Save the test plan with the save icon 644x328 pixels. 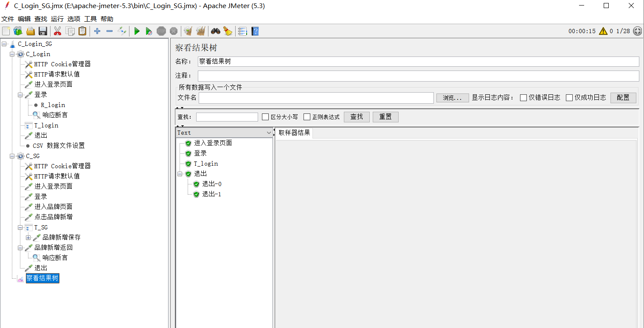click(43, 31)
